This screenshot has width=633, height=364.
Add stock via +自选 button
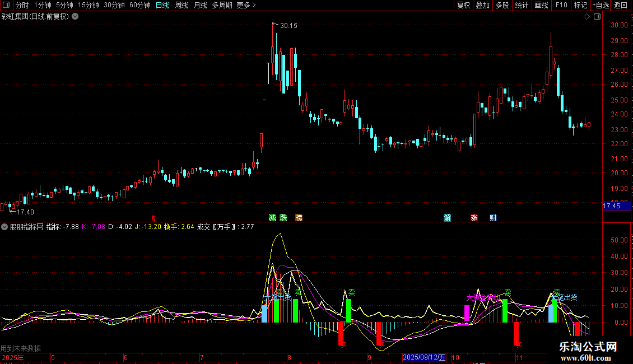(x=601, y=5)
